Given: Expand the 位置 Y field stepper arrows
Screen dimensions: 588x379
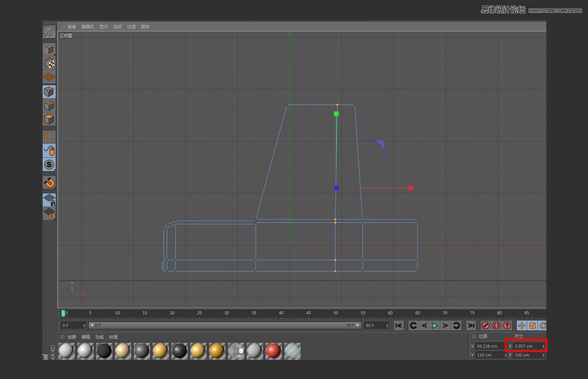Looking at the screenshot, I should [506, 355].
